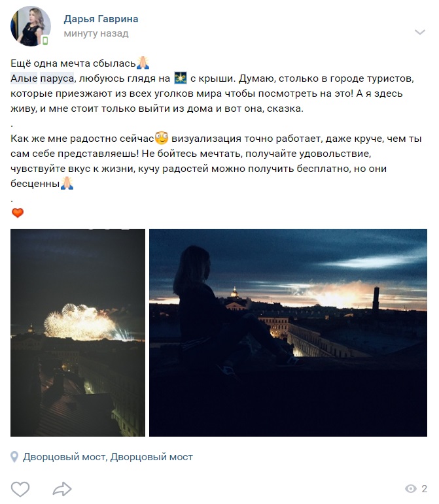Share the post using the arrow icon

(62, 489)
